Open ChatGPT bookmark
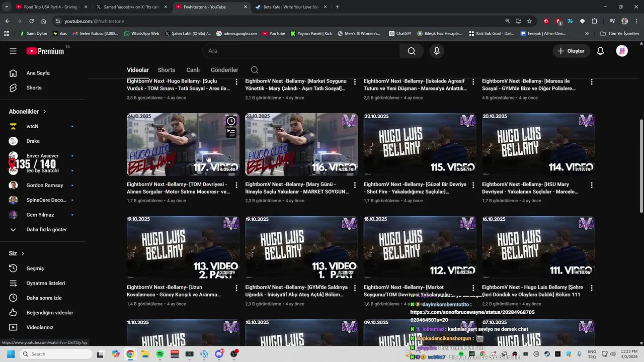The width and height of the screenshot is (644, 362). [x=400, y=34]
